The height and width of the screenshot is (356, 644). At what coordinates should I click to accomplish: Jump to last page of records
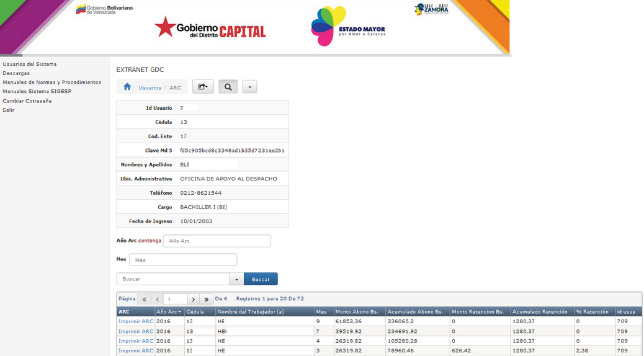206,299
